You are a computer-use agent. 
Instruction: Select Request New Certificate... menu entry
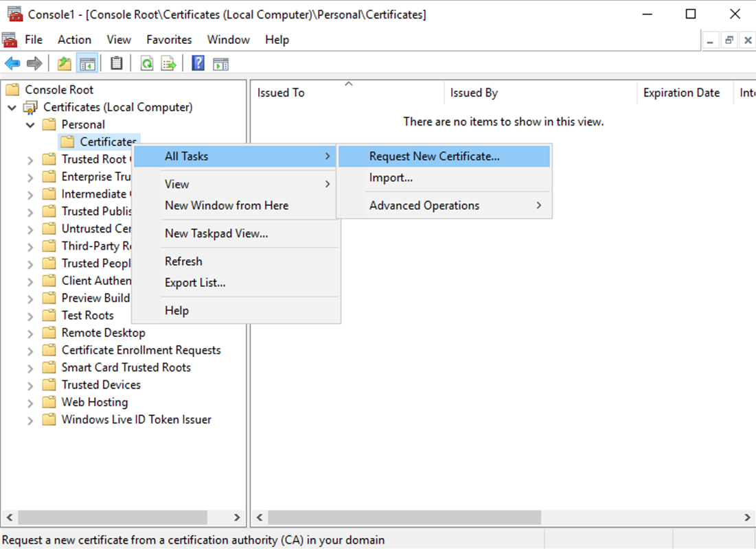(434, 156)
